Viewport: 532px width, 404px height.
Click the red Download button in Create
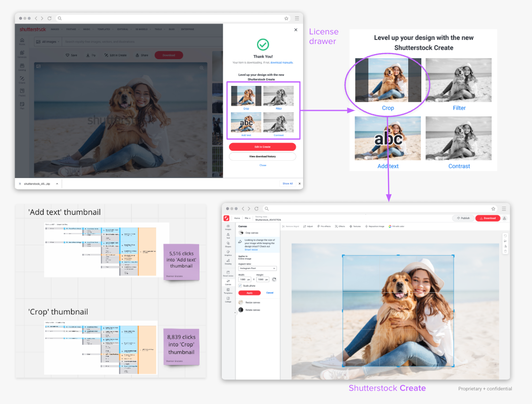point(488,218)
